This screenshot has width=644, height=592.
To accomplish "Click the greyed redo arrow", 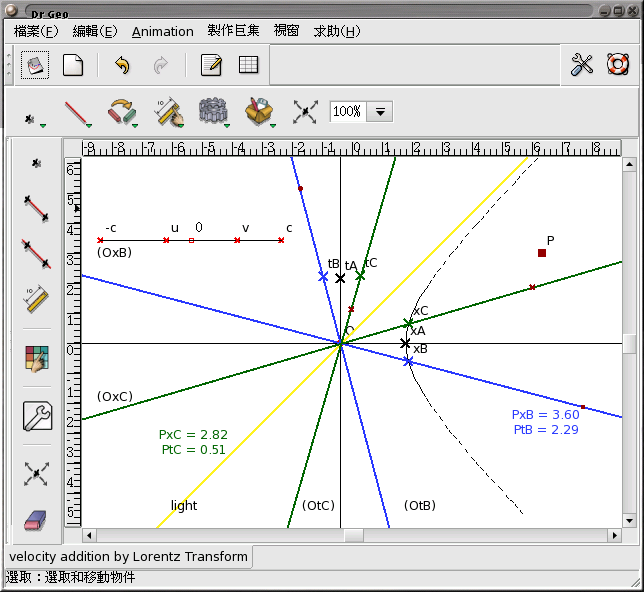I will [161, 65].
